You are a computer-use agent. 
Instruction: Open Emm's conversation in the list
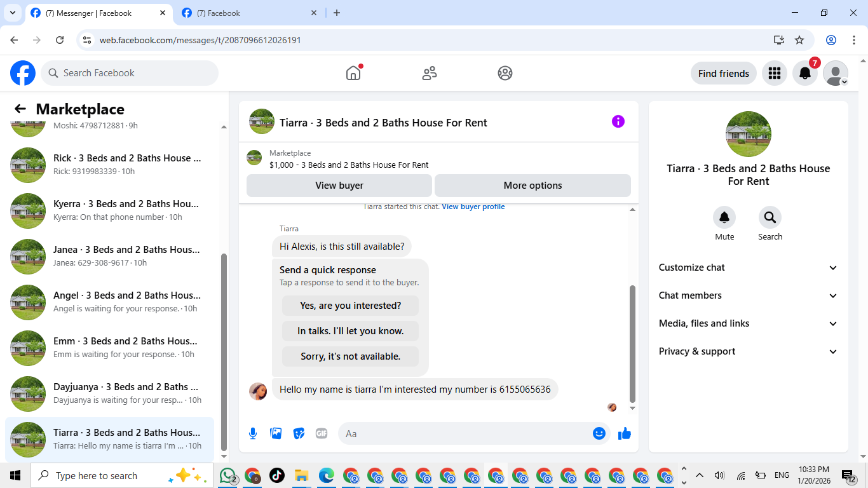click(109, 348)
